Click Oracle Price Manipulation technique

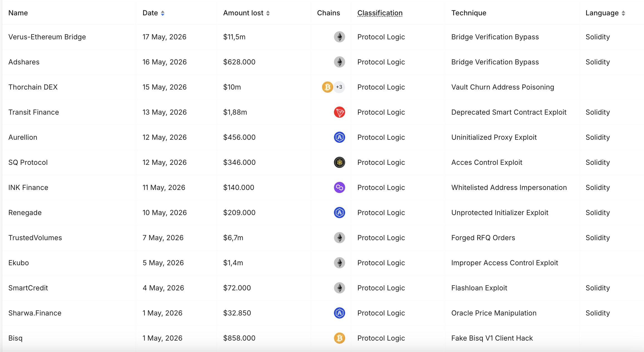coord(494,313)
